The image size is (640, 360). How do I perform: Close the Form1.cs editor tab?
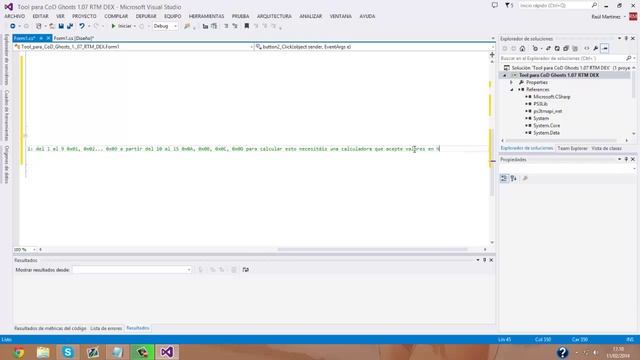coord(48,38)
